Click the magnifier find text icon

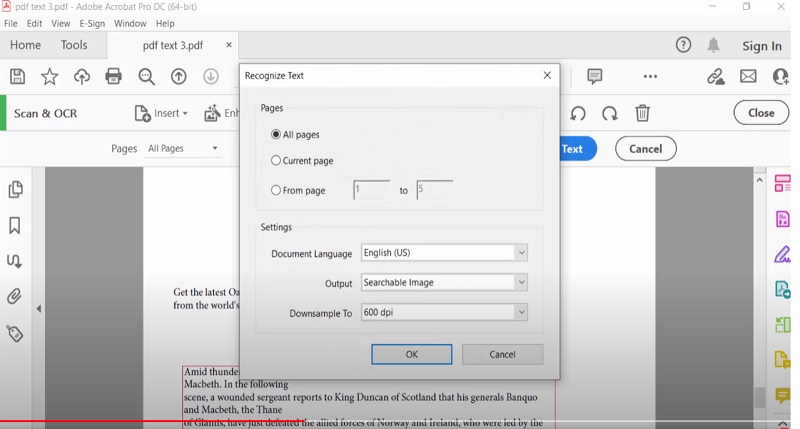[146, 77]
